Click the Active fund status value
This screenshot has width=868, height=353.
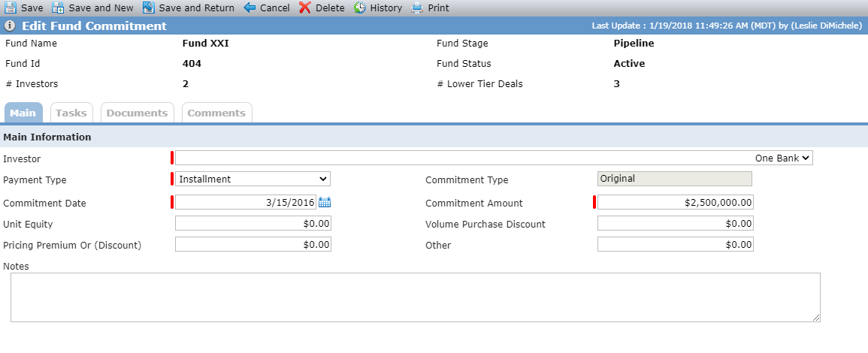point(630,64)
